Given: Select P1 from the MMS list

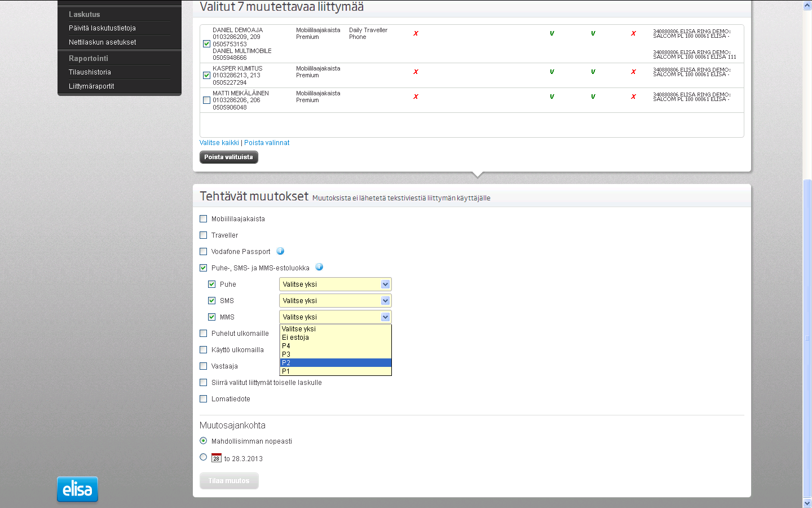Looking at the screenshot, I should click(x=336, y=371).
